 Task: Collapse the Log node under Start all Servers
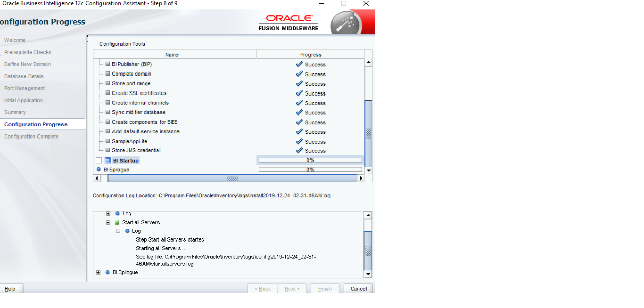click(x=118, y=231)
